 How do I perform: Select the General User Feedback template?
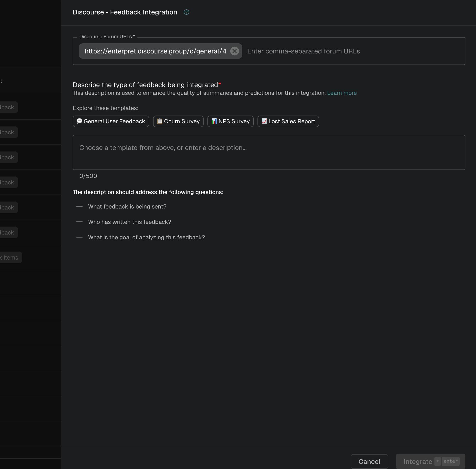click(111, 121)
